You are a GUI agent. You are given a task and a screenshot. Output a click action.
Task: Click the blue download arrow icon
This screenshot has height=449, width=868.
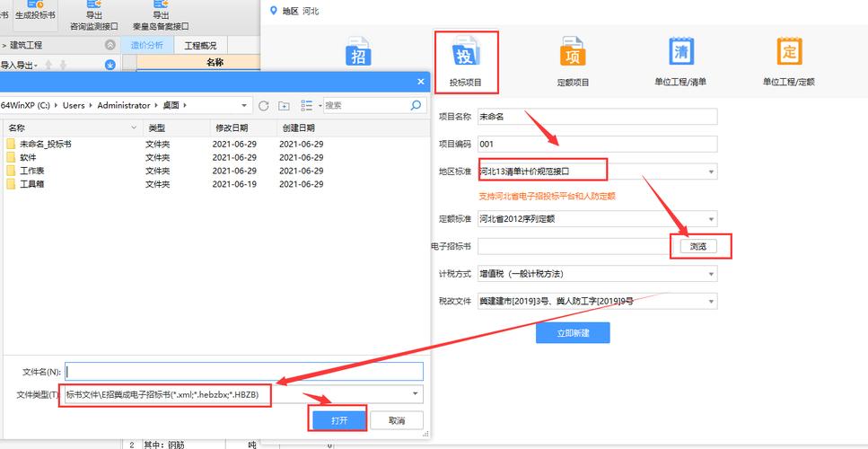click(110, 66)
